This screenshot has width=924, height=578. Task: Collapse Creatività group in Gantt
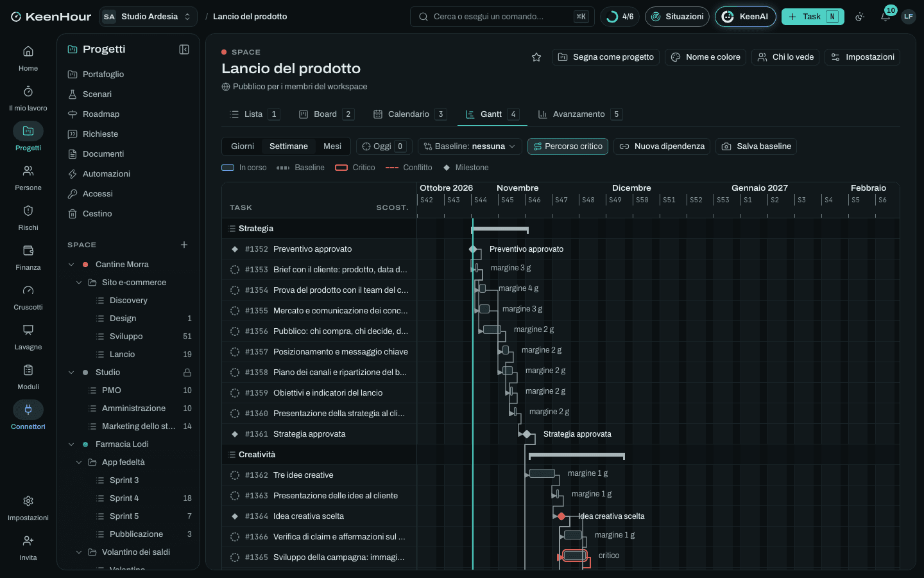[x=232, y=455]
